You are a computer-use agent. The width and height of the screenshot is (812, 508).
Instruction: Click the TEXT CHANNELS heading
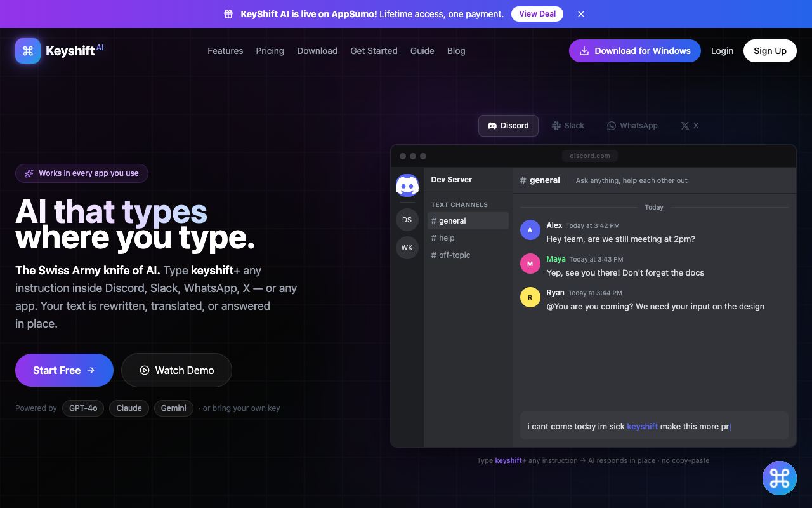459,204
